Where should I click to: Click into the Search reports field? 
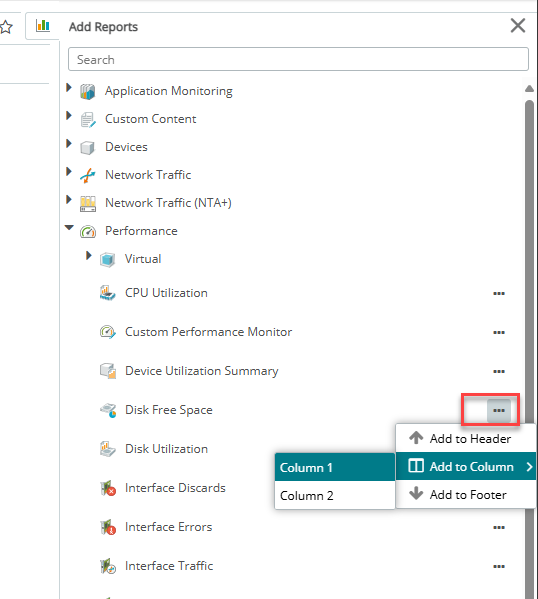(x=298, y=59)
